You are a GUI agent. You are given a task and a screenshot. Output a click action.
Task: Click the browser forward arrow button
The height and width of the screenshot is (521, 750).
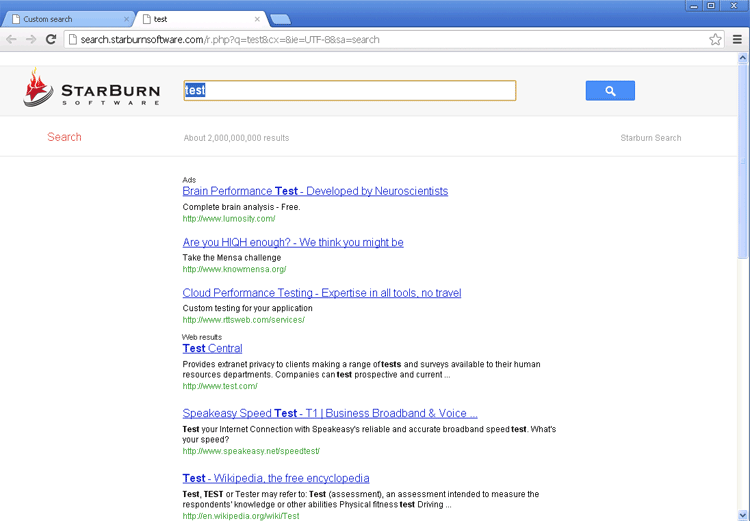coord(31,39)
